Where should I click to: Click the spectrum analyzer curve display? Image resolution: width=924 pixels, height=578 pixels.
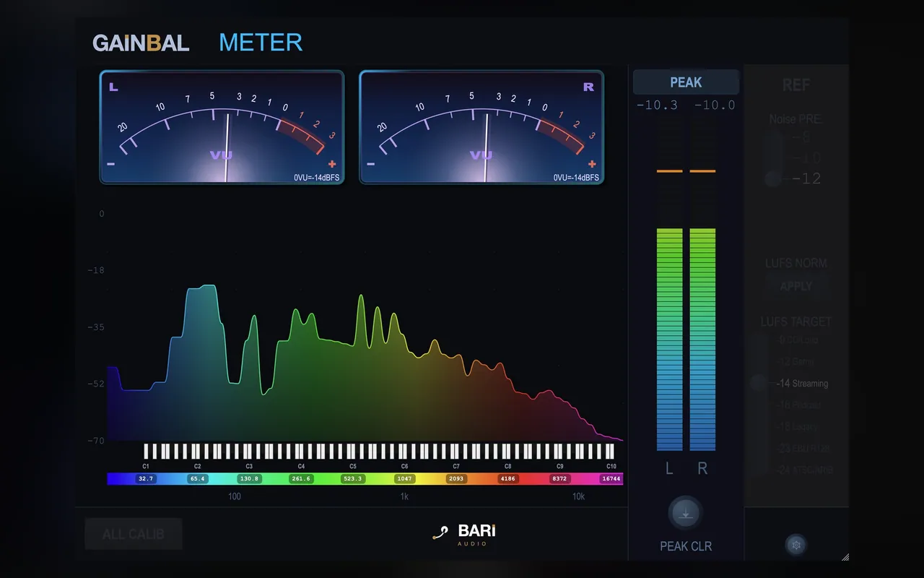[x=365, y=327]
